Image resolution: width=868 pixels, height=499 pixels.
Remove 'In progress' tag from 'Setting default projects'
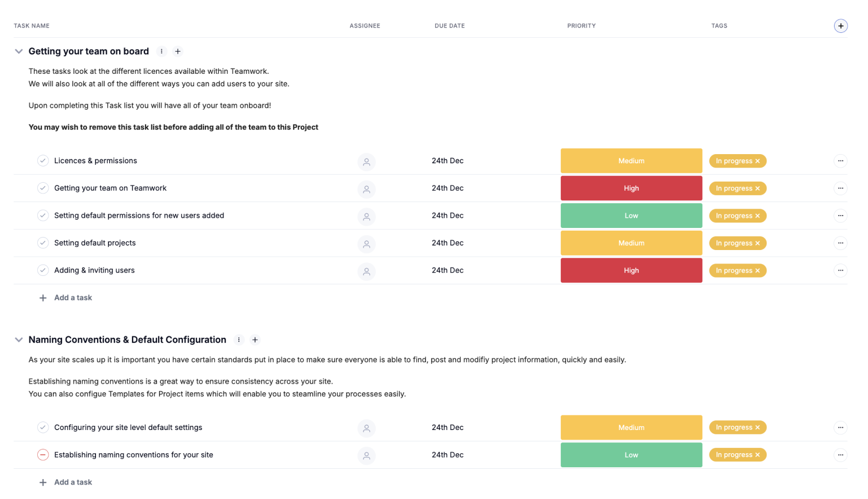[x=757, y=244]
